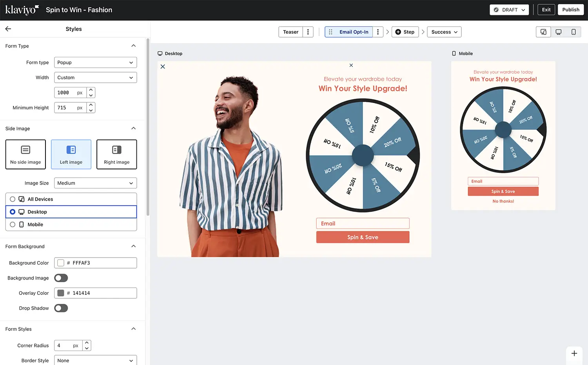Screen dimensions: 588x365
Task: Publish the Spin to Win form
Action: [571, 9]
